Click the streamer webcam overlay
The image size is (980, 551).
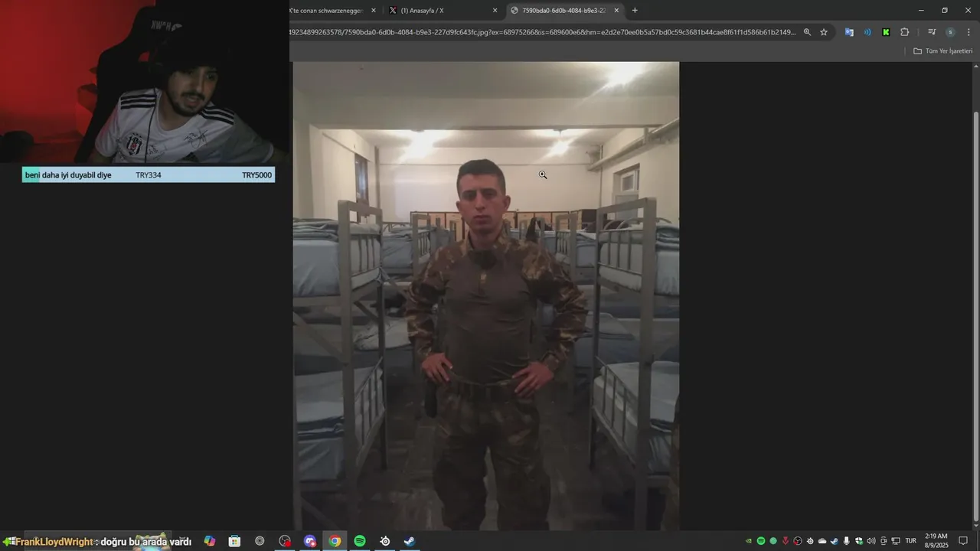[145, 81]
